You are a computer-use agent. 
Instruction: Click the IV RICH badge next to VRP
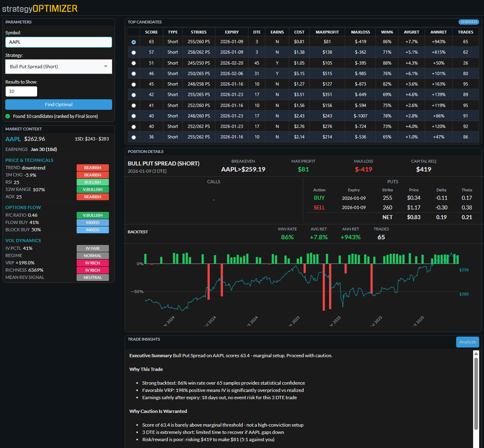coord(92,263)
